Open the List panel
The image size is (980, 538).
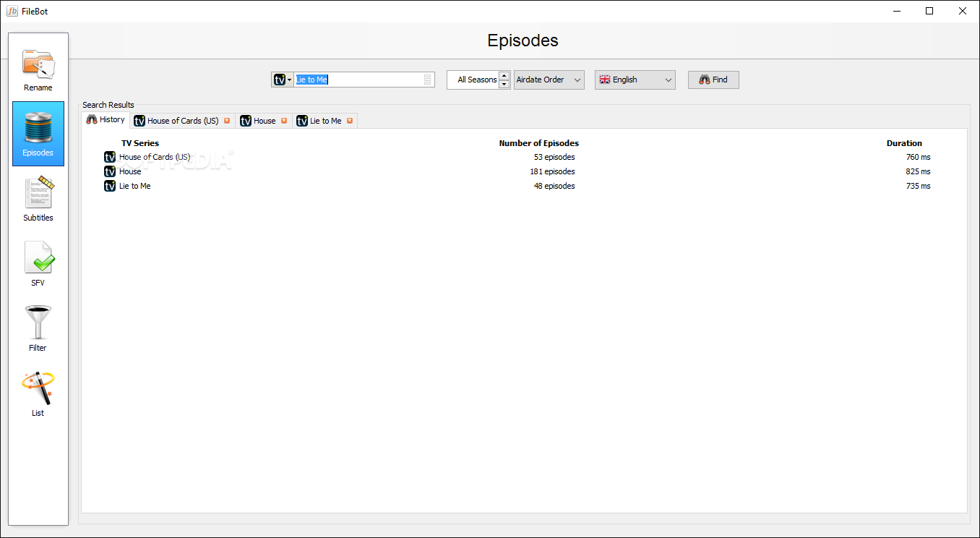tap(38, 394)
